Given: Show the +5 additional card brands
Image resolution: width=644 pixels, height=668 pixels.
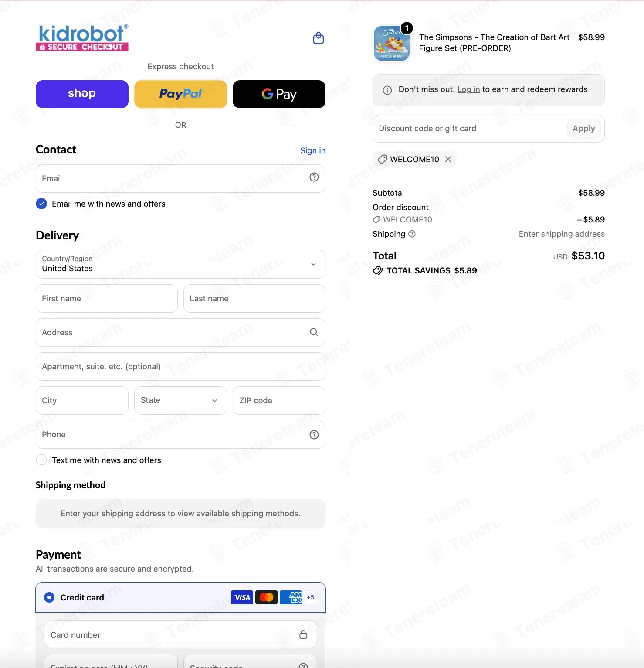Looking at the screenshot, I should (311, 597).
